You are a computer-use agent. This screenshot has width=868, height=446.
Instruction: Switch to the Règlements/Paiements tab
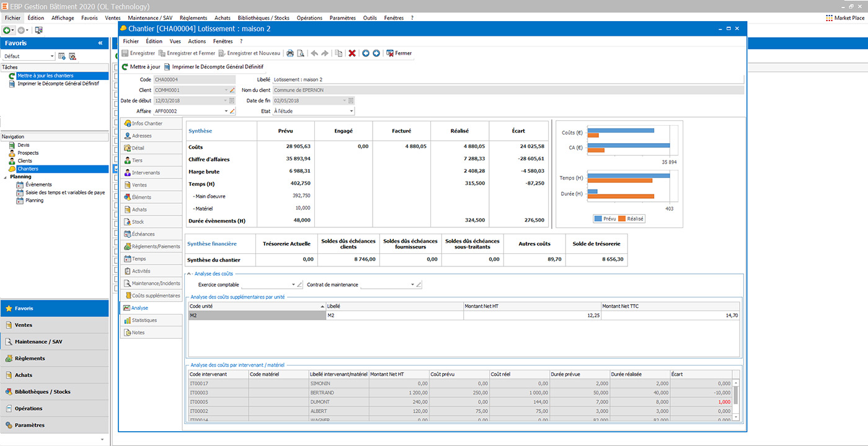click(x=151, y=247)
